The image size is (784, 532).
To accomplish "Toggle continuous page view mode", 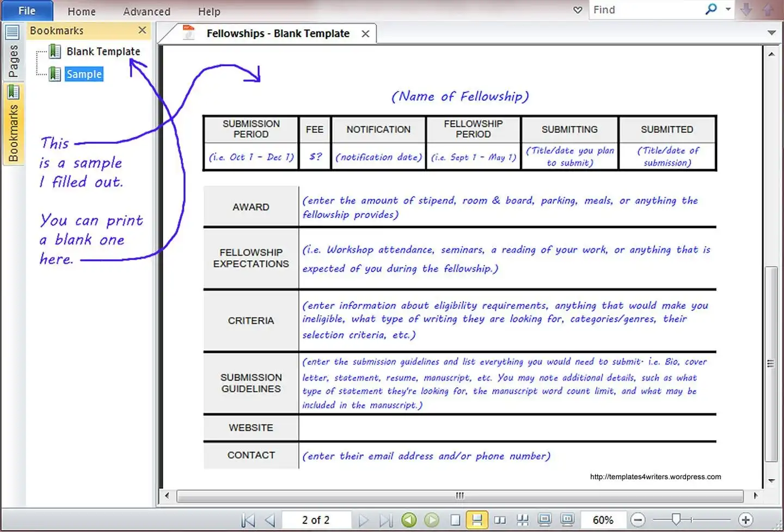I will coord(477,520).
